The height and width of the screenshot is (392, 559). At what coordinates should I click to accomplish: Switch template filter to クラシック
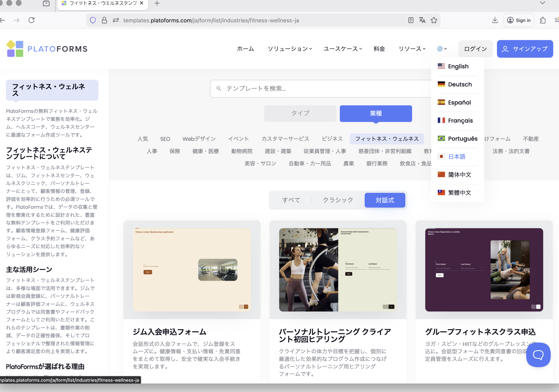338,200
